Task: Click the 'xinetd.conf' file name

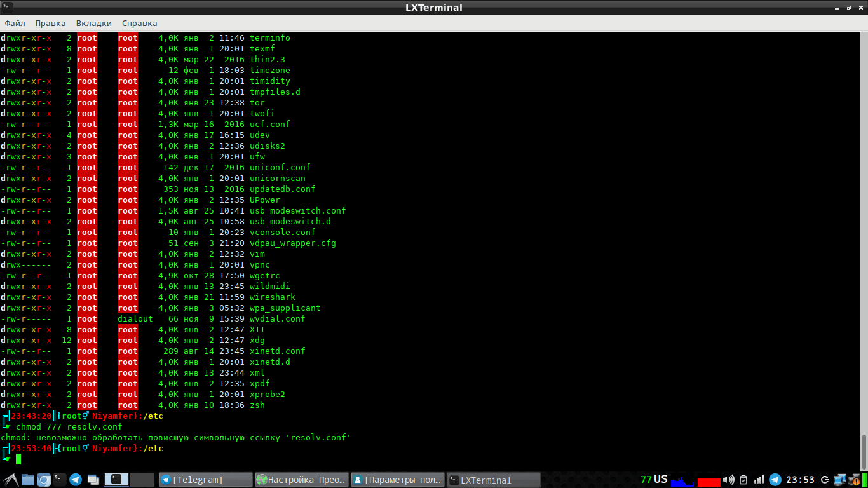Action: click(277, 351)
